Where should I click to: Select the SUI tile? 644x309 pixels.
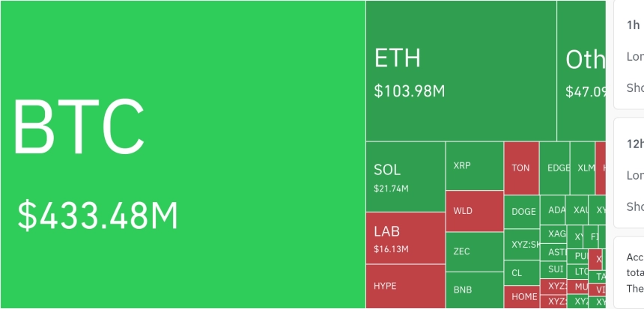tap(553, 269)
